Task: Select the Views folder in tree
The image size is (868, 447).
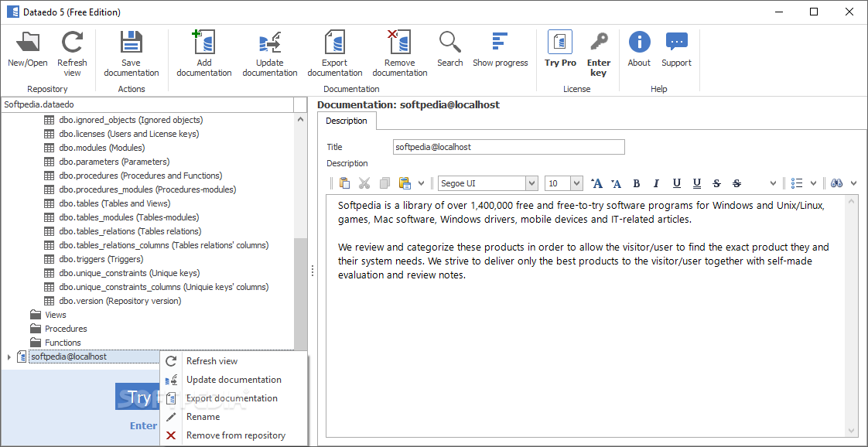Action: [x=48, y=315]
